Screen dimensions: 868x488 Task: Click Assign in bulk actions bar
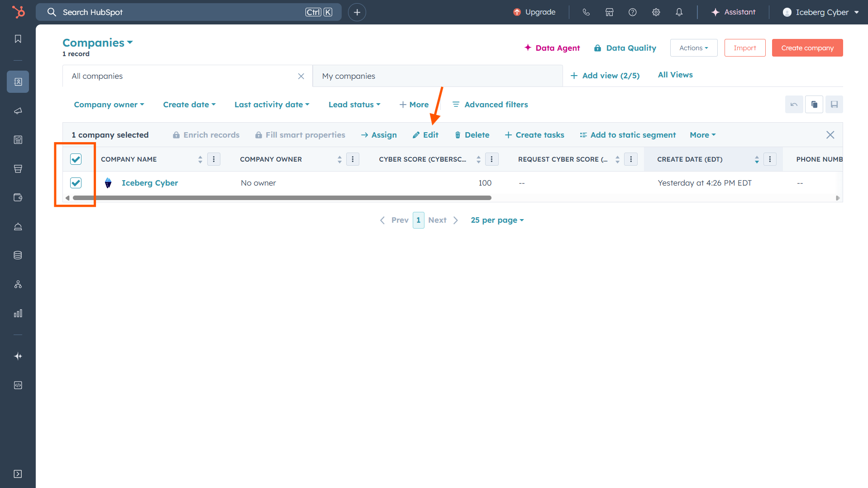(379, 135)
